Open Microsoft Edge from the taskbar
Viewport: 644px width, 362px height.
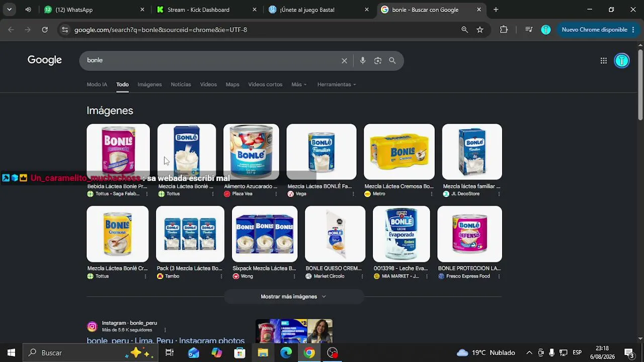(286, 353)
